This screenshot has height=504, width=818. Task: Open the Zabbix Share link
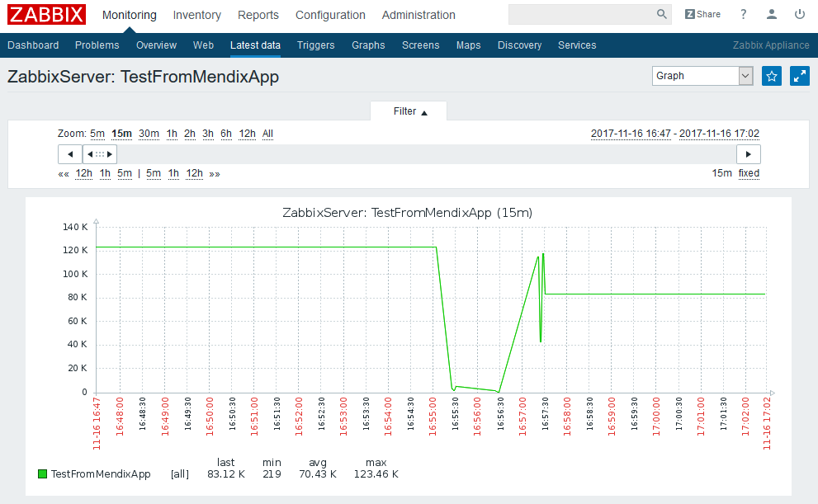[x=702, y=15]
